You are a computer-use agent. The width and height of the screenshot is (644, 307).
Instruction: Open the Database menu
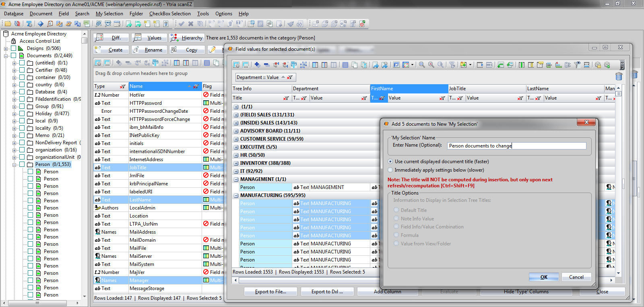click(x=14, y=14)
